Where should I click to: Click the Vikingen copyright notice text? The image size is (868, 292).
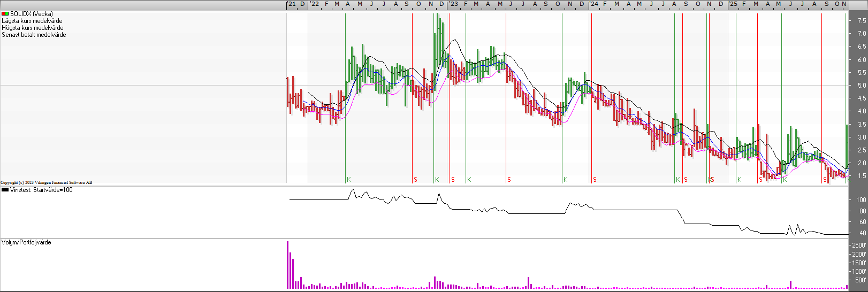pyautogui.click(x=47, y=183)
